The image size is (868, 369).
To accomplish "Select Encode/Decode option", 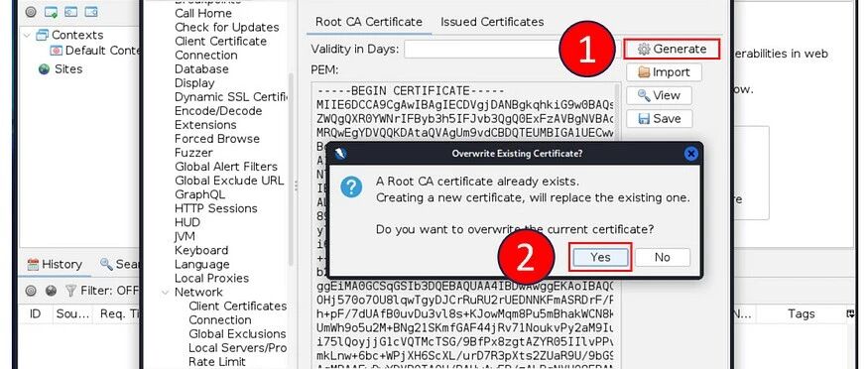I will (218, 111).
